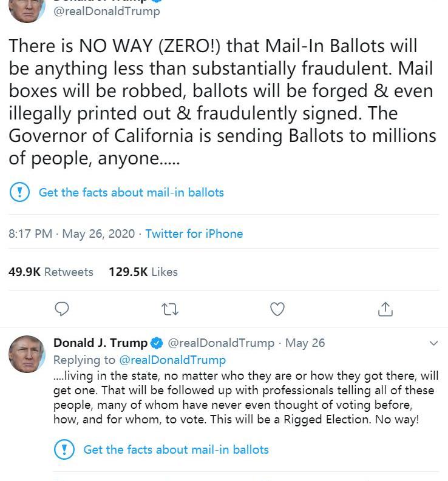The width and height of the screenshot is (448, 481).
Task: Click the verified badge in the reply tweet
Action: click(x=156, y=343)
